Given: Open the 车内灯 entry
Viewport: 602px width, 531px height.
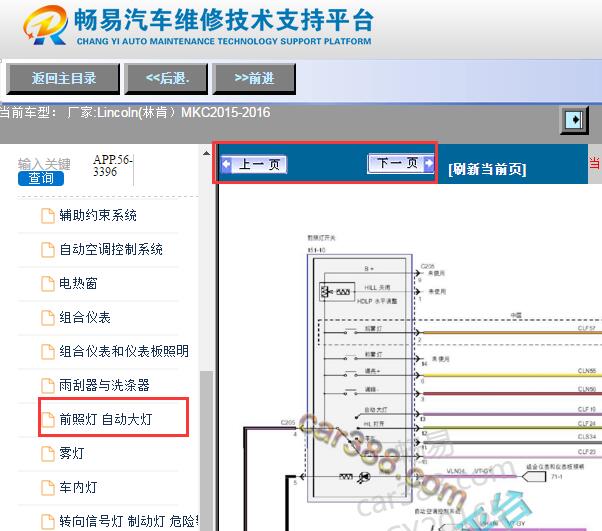Looking at the screenshot, I should point(78,488).
